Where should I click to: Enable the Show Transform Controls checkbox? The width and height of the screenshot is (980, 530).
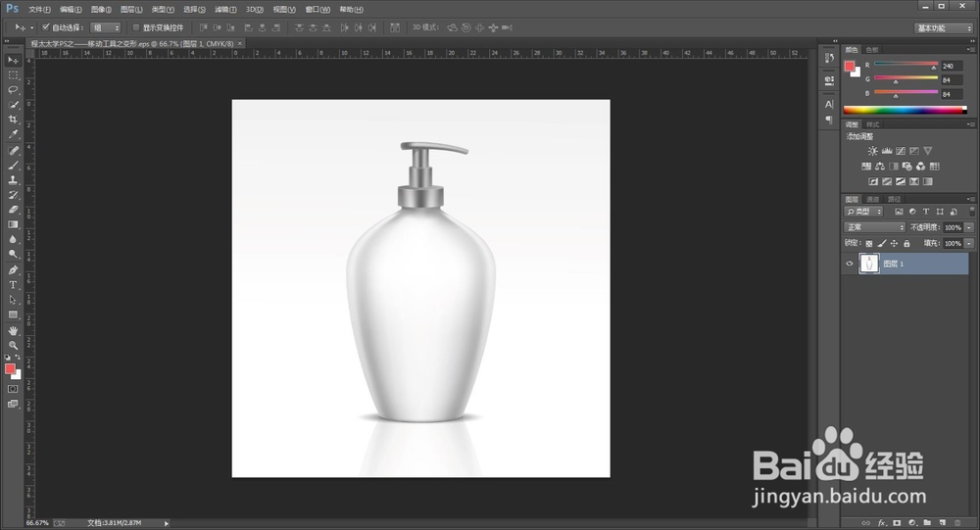[x=135, y=27]
